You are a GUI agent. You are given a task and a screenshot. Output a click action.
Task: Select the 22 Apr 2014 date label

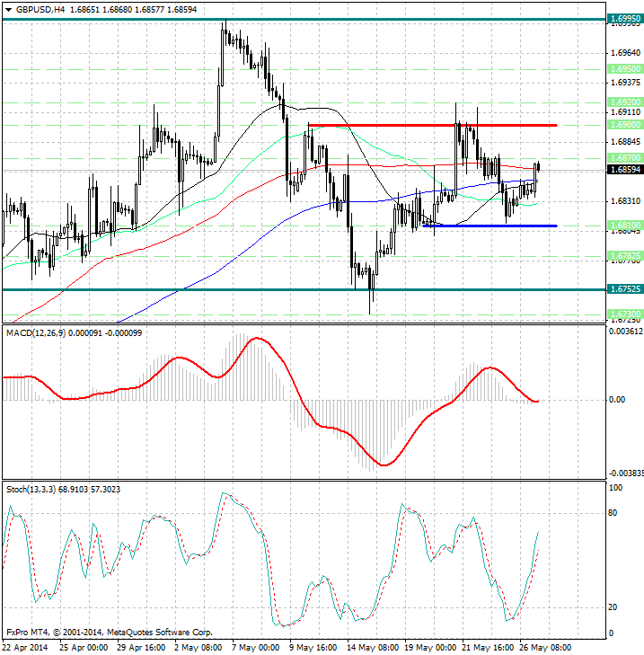click(x=25, y=648)
